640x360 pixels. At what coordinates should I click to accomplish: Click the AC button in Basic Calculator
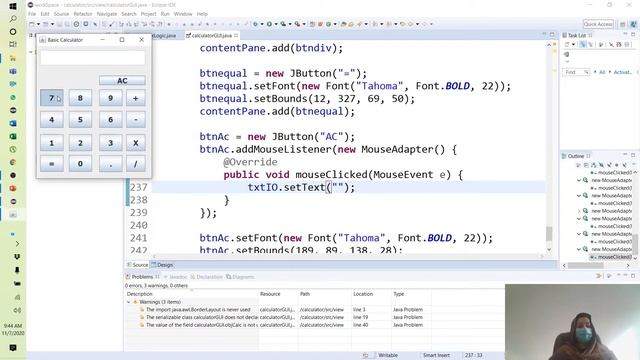(122, 81)
